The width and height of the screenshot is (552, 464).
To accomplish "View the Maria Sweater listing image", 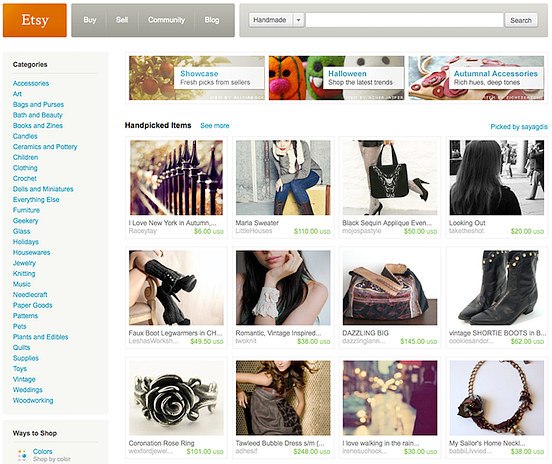I will point(283,177).
